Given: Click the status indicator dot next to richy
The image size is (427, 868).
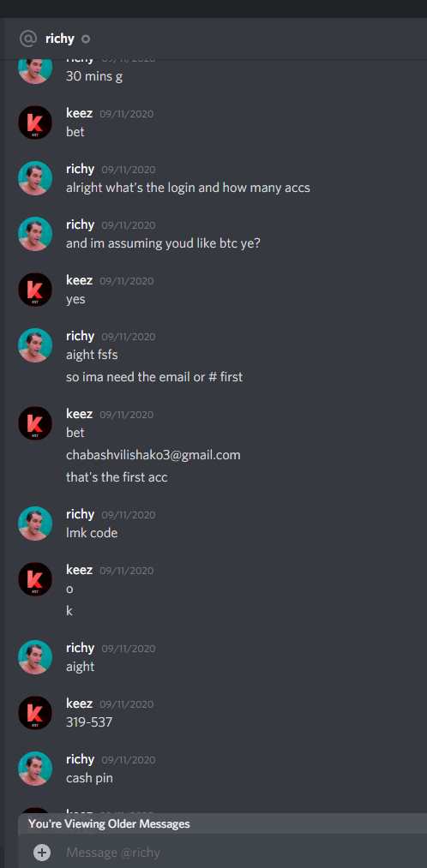Looking at the screenshot, I should click(85, 39).
